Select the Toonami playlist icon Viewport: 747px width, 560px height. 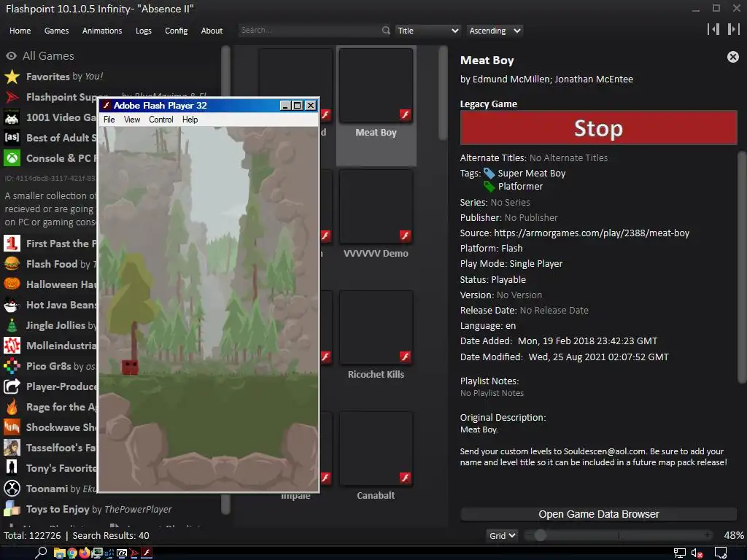(x=12, y=489)
